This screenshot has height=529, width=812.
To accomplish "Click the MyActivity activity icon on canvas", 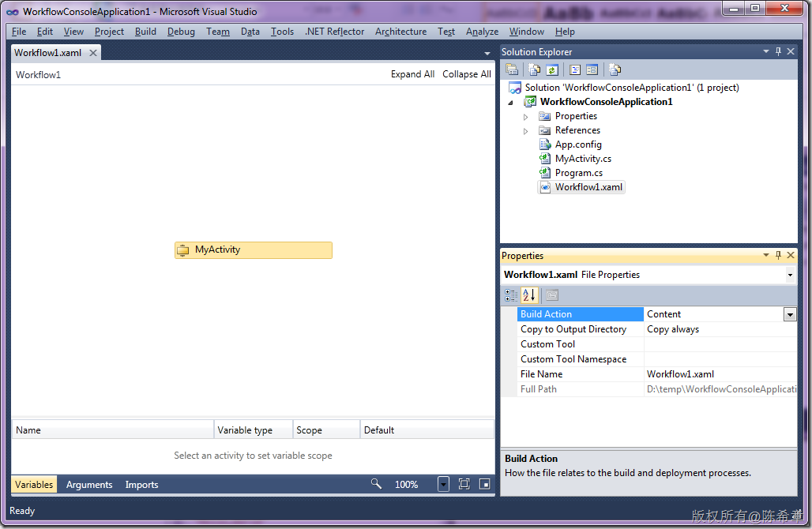I will click(182, 250).
